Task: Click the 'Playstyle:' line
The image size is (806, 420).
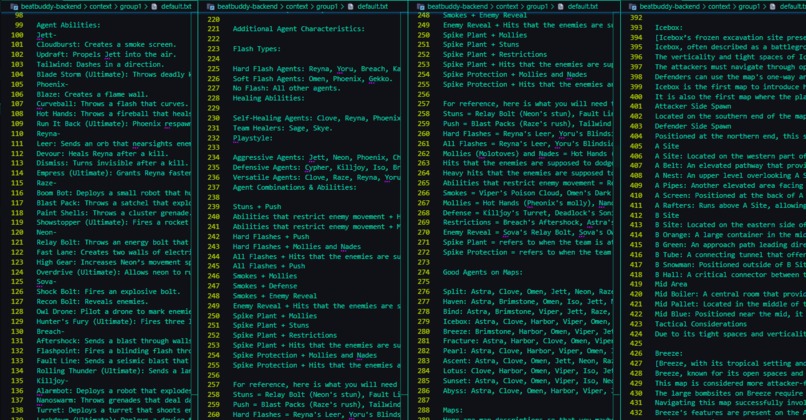Action: point(252,138)
